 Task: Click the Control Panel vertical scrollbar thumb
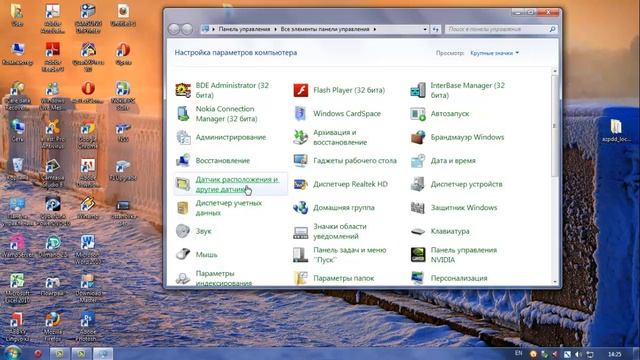555,126
